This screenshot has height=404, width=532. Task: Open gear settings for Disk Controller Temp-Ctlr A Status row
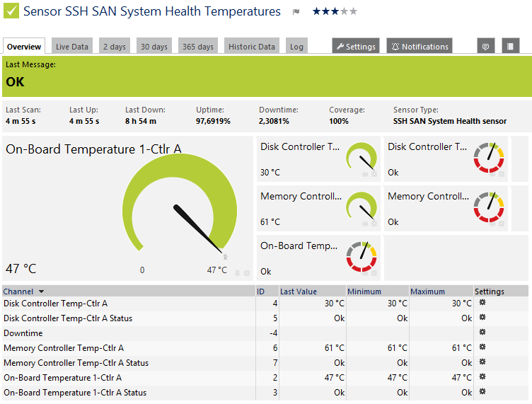pos(482,317)
